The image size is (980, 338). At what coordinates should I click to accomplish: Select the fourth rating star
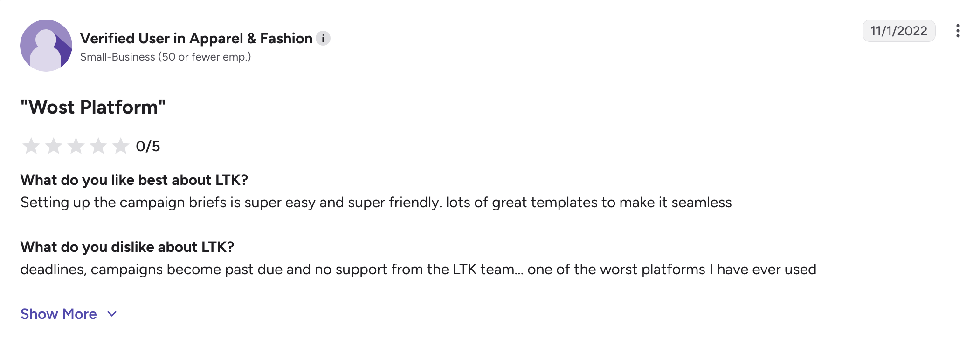pyautogui.click(x=98, y=146)
